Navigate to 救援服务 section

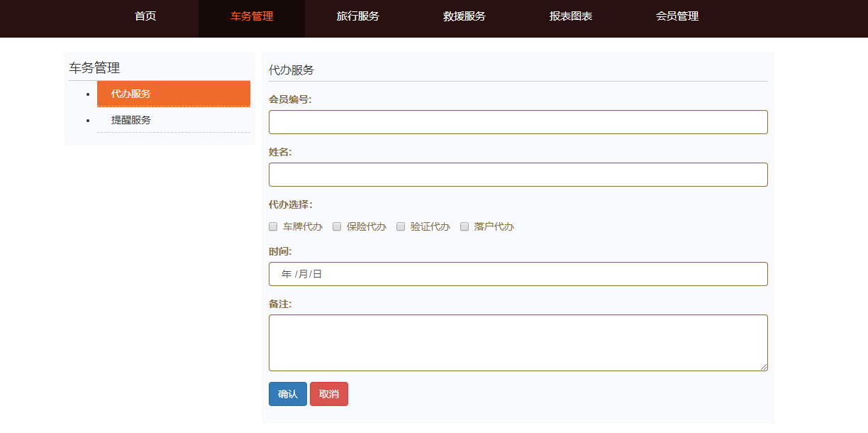[x=463, y=18]
